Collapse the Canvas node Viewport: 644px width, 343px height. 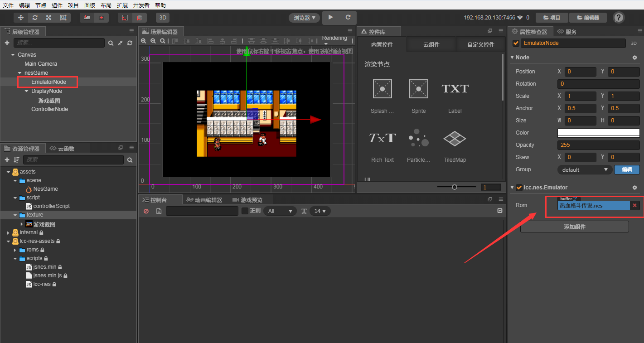[13, 55]
